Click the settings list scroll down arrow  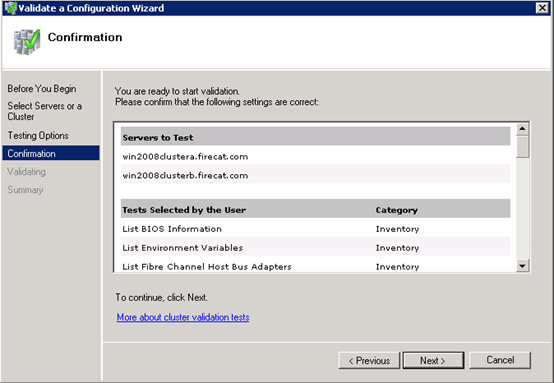pyautogui.click(x=522, y=265)
